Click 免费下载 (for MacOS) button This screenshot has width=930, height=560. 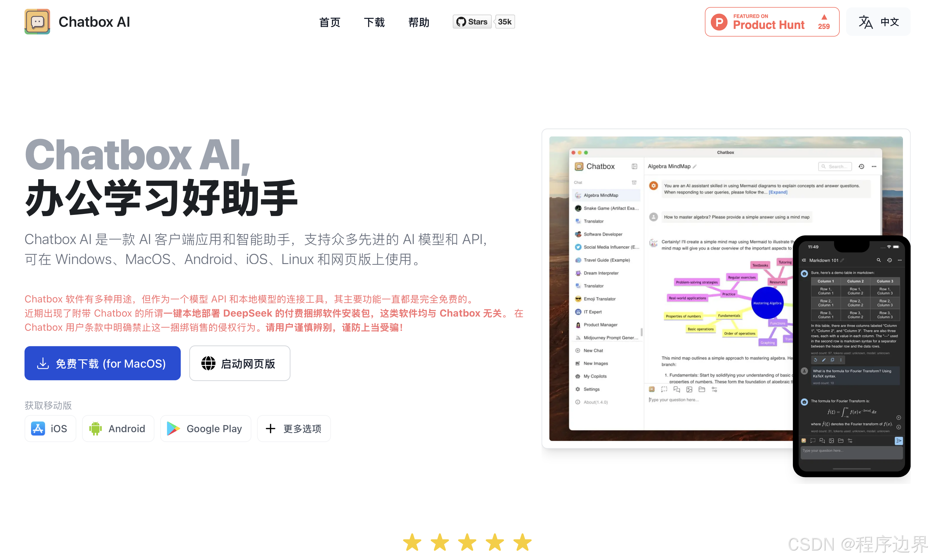point(102,363)
